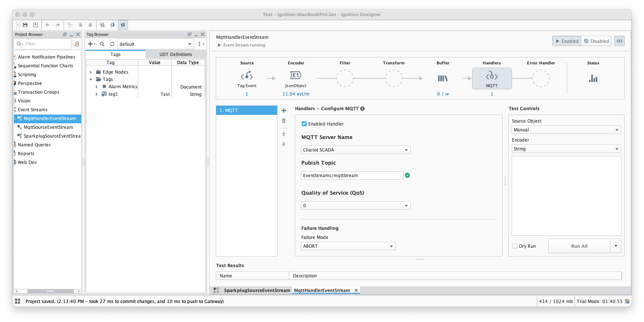Screen dimensions: 644x322
Task: Click the designer workspace grid icon in tab bar
Action: [216, 290]
